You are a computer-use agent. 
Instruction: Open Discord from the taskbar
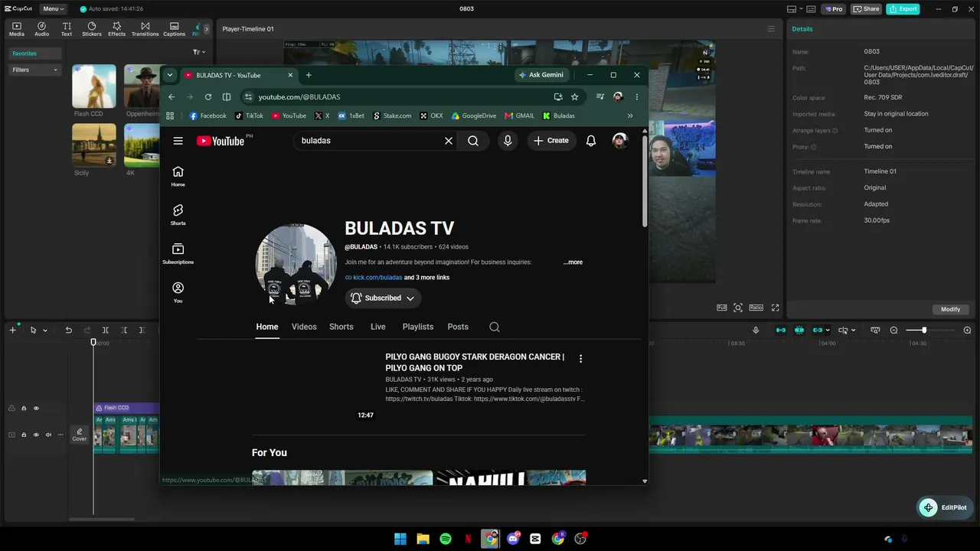pos(513,539)
